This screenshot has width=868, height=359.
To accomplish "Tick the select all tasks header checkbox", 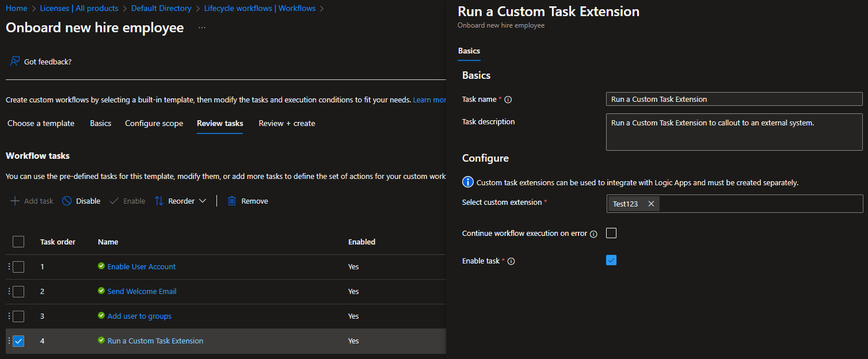I will [18, 242].
